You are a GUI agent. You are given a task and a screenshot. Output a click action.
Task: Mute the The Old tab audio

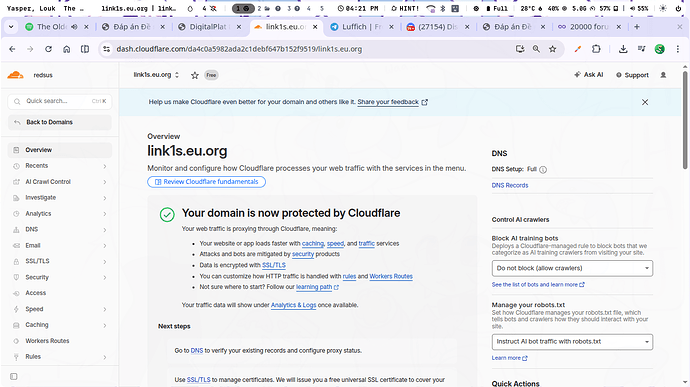(x=74, y=27)
